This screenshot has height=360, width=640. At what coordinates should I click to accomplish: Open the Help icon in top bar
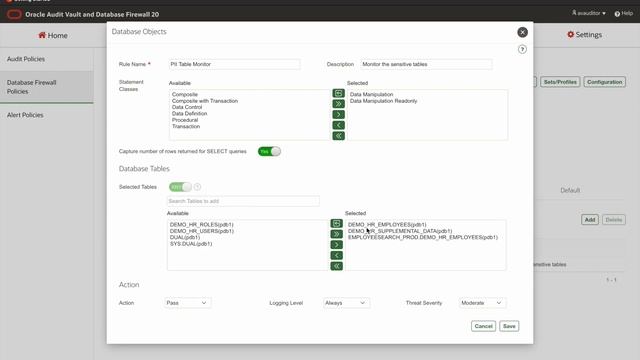pyautogui.click(x=617, y=14)
